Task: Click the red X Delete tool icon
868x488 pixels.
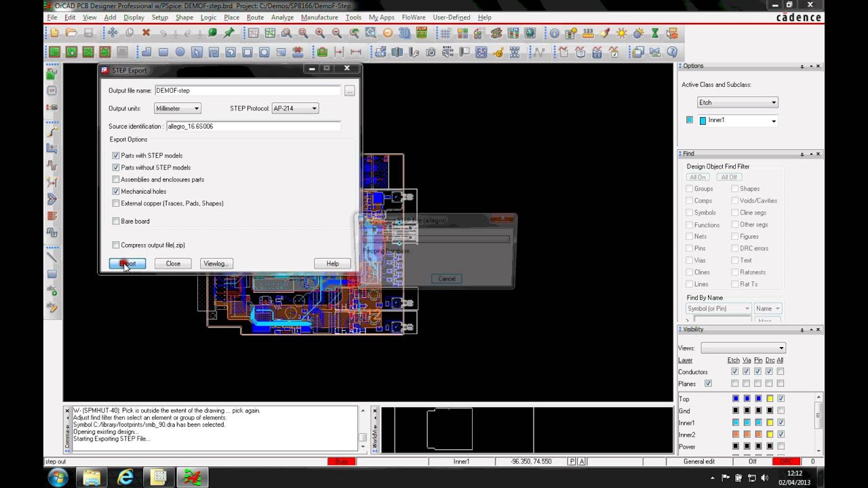Action: click(146, 33)
